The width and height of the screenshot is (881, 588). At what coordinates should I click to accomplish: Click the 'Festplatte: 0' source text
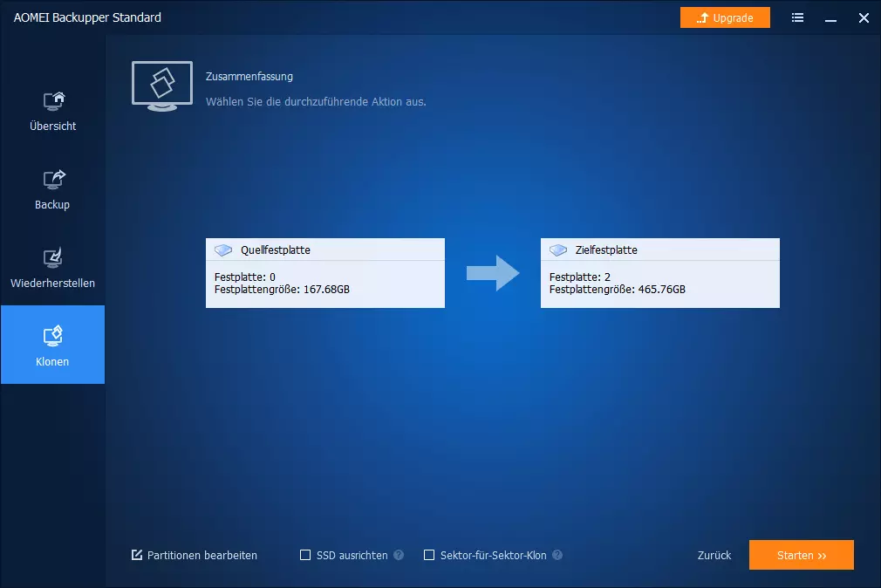click(245, 277)
